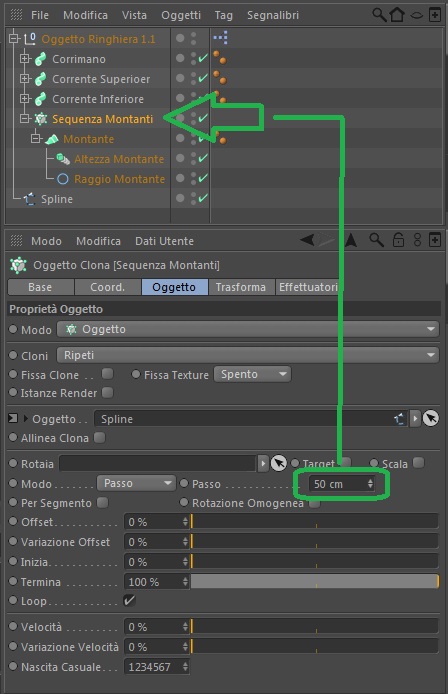Viewport: 448px width, 694px height.
Task: Switch to the Trasforma tab
Action: (241, 287)
